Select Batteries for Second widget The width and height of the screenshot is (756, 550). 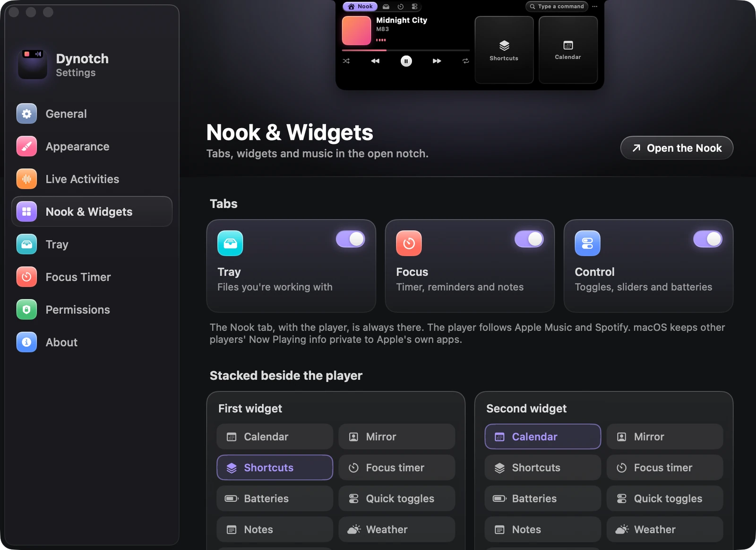543,498
